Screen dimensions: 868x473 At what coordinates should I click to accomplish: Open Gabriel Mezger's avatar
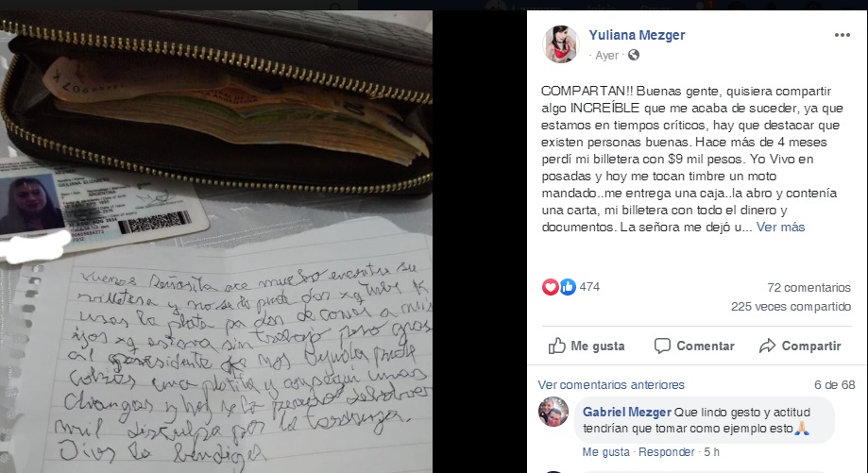point(553,412)
